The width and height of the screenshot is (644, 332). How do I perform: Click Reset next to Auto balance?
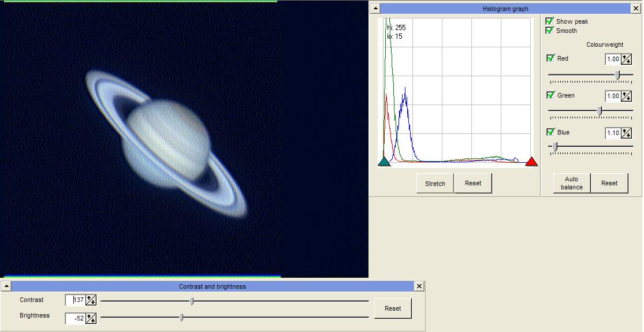point(609,183)
